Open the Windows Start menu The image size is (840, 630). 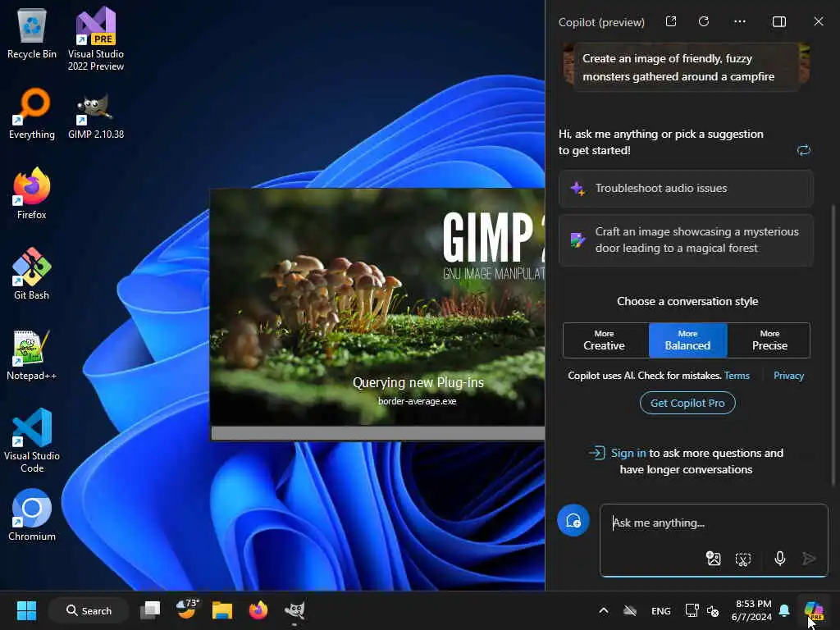pos(26,610)
